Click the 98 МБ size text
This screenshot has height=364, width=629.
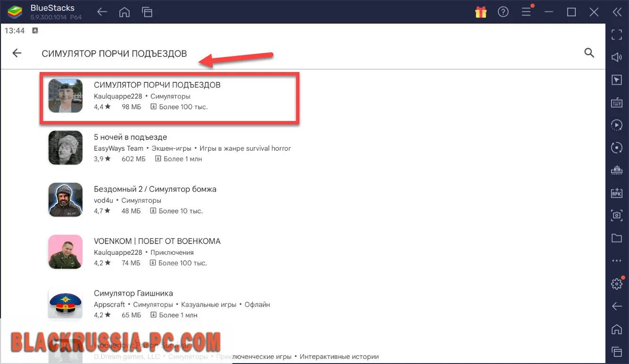[x=132, y=107]
